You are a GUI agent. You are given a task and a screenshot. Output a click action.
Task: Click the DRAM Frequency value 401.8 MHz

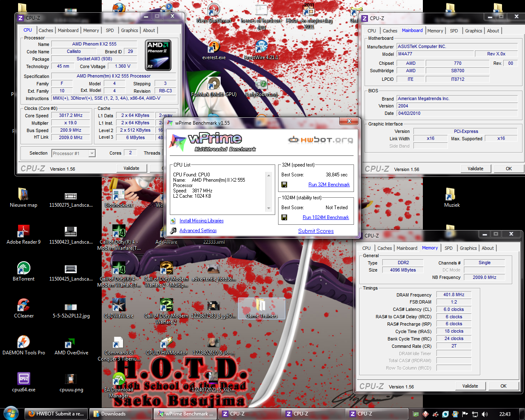(454, 294)
